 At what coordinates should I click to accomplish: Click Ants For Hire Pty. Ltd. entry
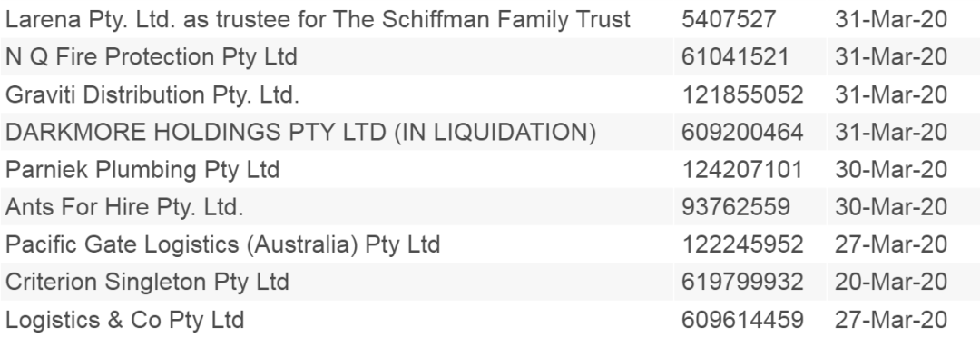point(124,207)
